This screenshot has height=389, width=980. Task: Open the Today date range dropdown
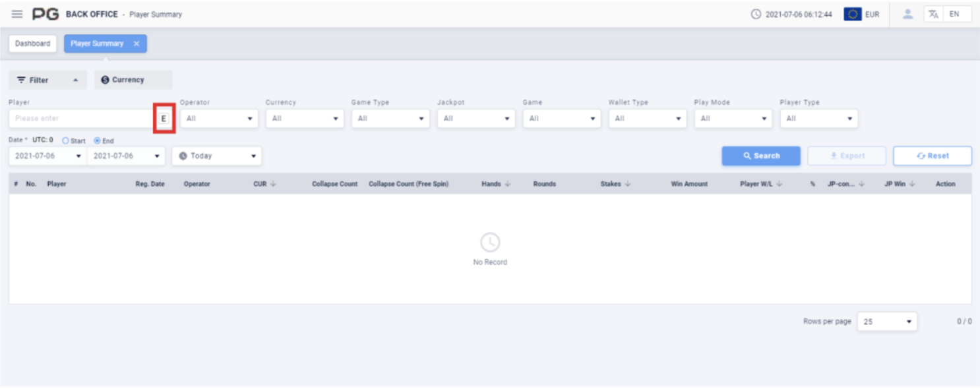(x=217, y=156)
